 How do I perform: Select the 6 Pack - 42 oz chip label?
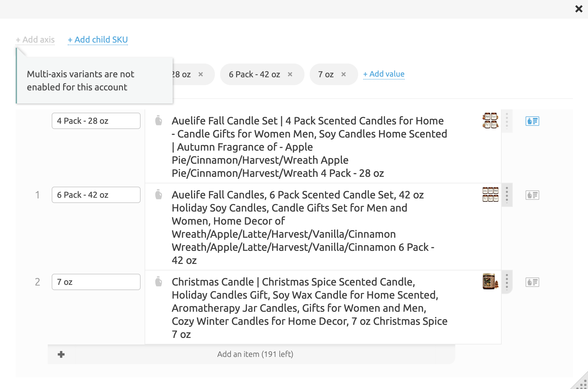tap(254, 74)
